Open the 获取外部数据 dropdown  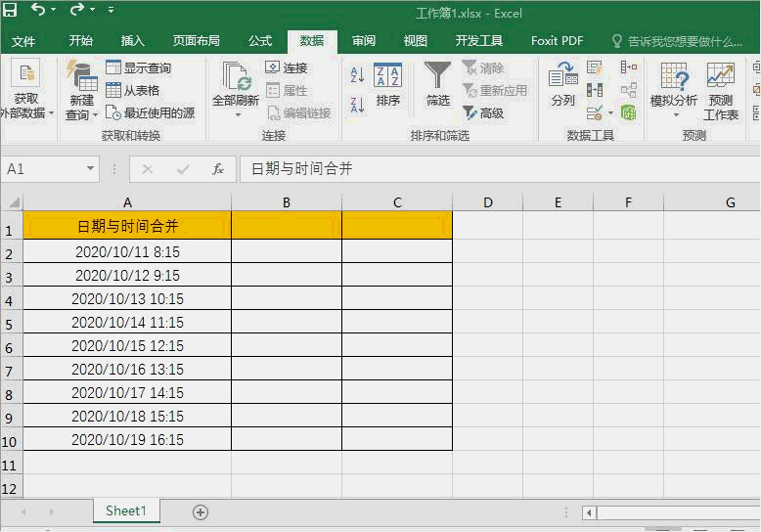[x=25, y=90]
